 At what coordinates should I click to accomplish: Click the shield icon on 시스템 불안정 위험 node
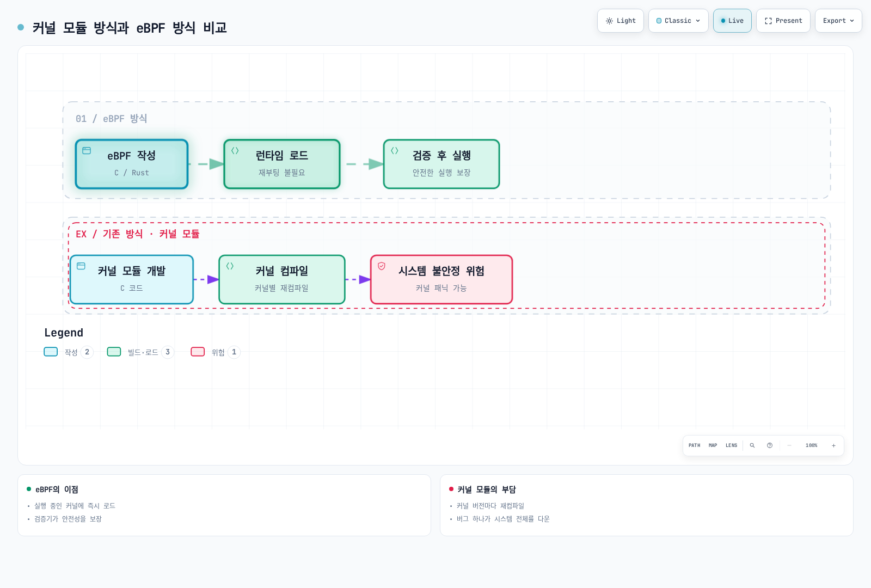coord(382,266)
